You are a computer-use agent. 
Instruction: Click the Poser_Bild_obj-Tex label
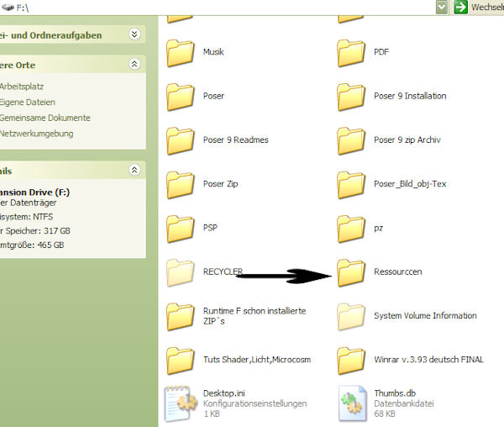point(410,184)
